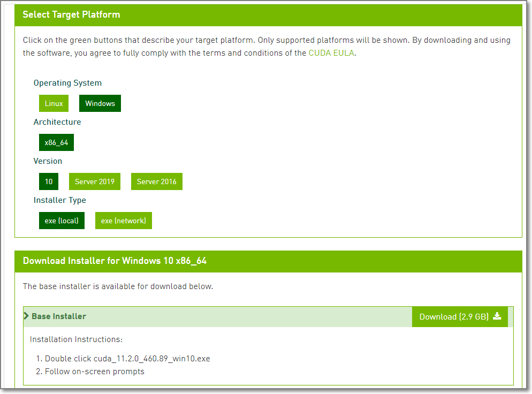Choose the x86_64 architecture button
The width and height of the screenshot is (532, 394).
point(56,142)
